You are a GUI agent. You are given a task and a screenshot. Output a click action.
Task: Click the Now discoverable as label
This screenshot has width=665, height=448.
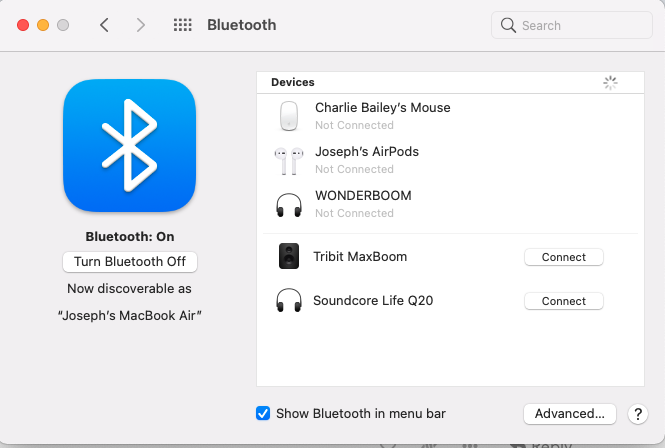(x=129, y=288)
